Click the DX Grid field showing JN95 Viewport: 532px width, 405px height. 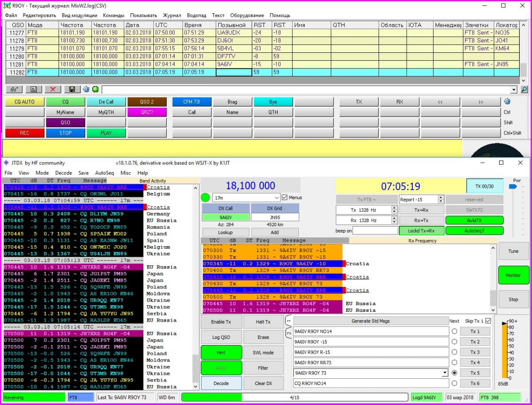pos(275,217)
